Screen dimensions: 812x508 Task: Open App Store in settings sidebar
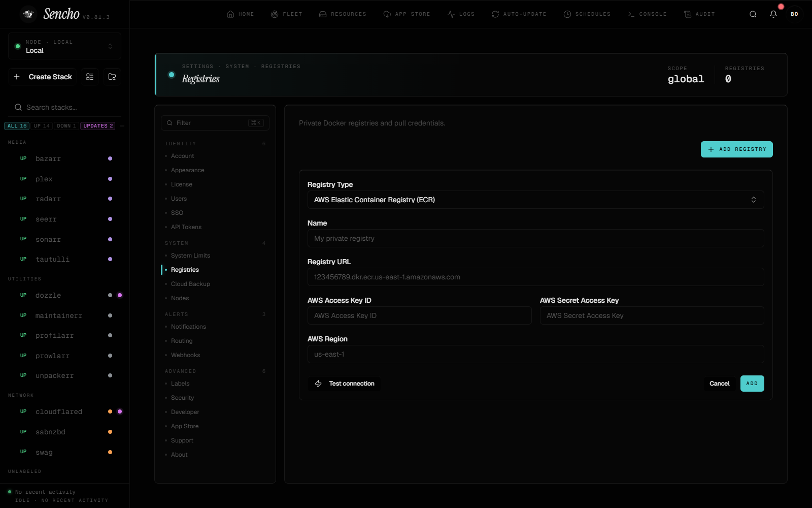tap(215, 426)
